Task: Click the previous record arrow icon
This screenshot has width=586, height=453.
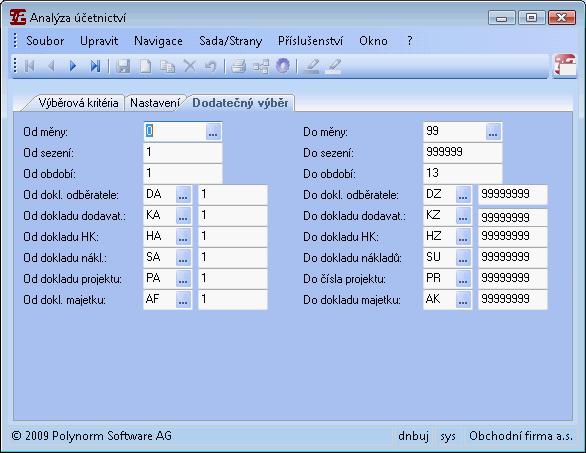Action: (52, 66)
